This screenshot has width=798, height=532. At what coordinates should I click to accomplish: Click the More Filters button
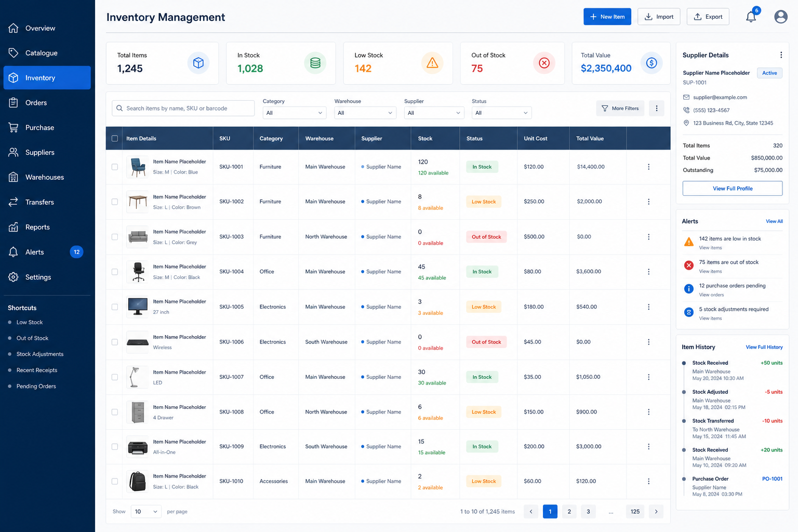(620, 108)
